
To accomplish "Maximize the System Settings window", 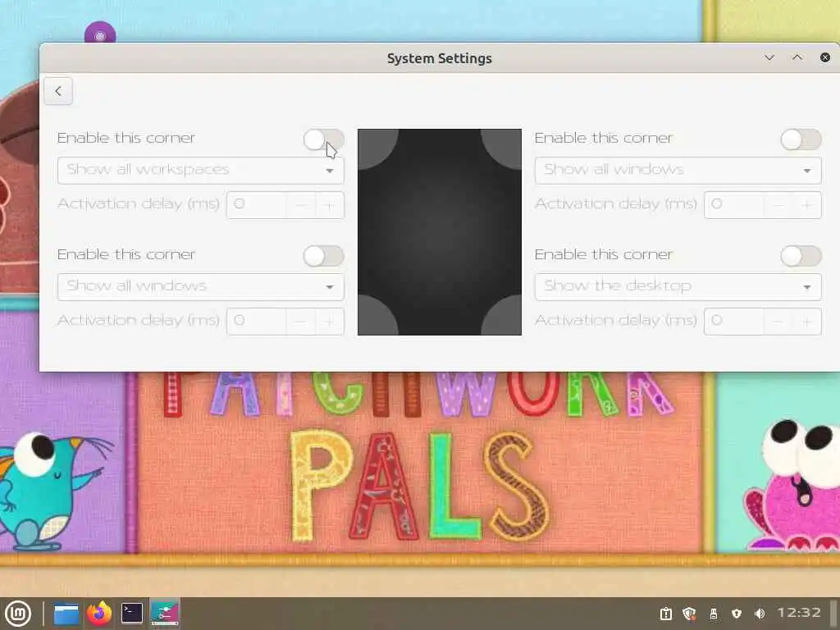I will pyautogui.click(x=797, y=57).
